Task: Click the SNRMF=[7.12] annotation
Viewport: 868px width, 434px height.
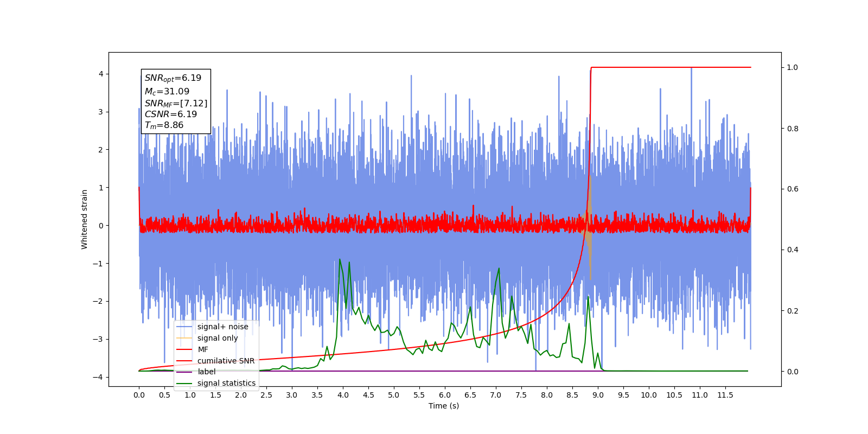Action: coord(176,103)
